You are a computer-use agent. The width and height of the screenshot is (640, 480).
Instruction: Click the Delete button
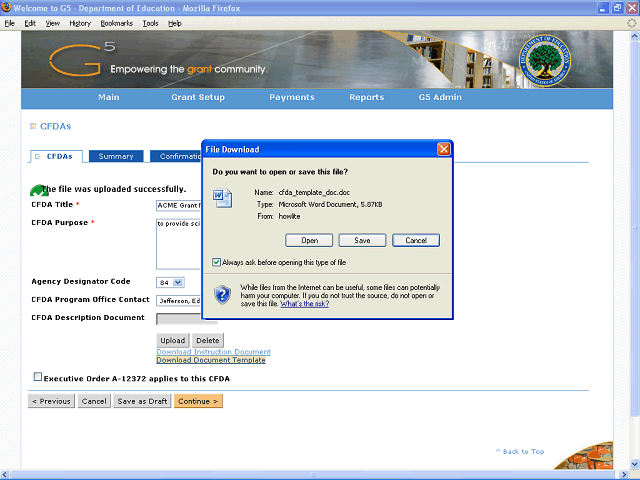coord(208,340)
